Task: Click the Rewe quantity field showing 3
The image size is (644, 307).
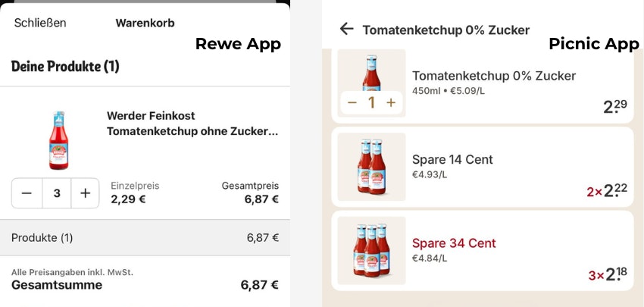Action: pos(56,193)
